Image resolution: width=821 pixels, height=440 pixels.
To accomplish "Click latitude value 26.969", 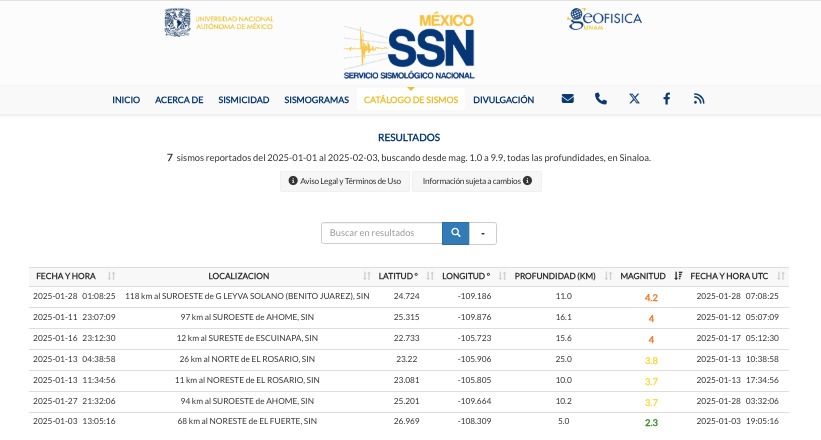I will point(406,421).
